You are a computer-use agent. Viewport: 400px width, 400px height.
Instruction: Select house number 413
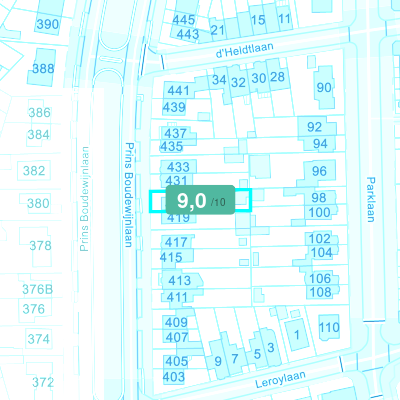[180, 280]
